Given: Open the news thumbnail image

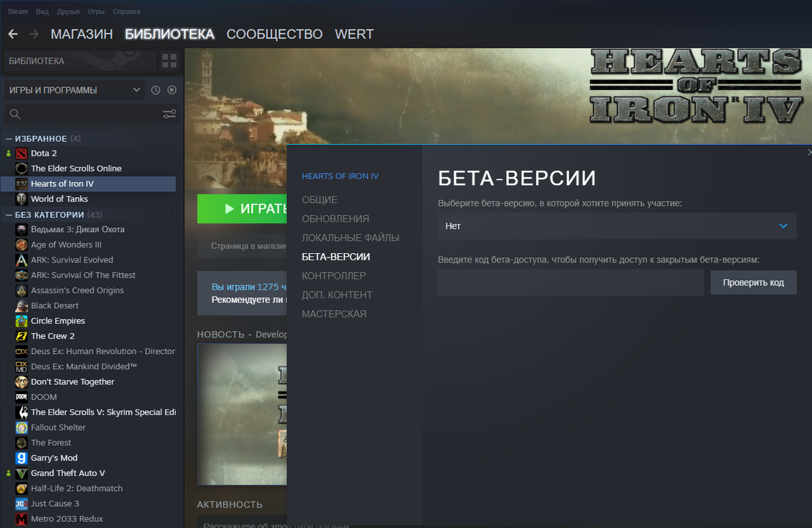Looking at the screenshot, I should coord(242,414).
